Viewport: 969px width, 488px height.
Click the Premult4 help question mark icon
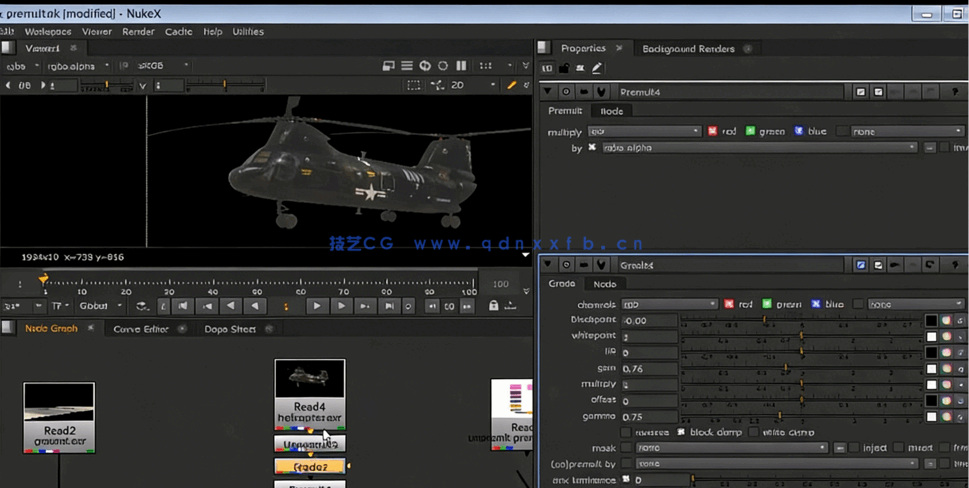pyautogui.click(x=955, y=92)
